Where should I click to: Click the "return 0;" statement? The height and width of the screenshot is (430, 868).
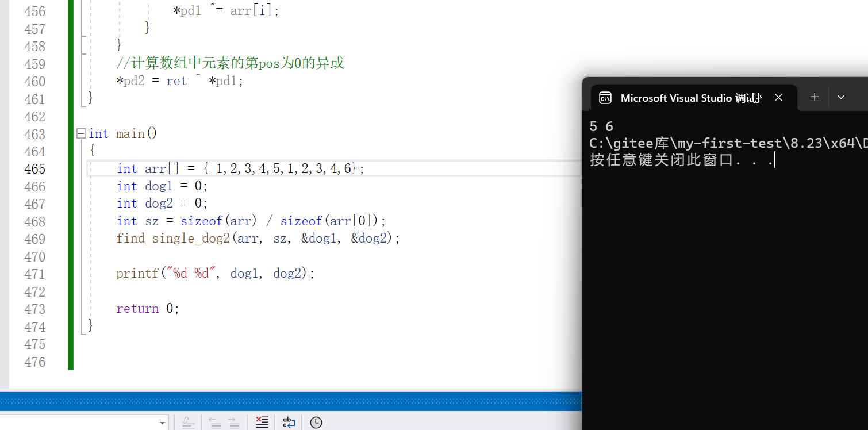(x=148, y=309)
